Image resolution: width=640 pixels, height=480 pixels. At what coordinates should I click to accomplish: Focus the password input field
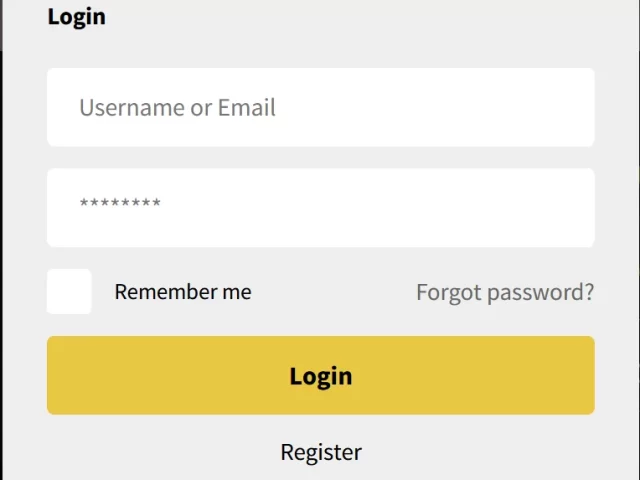point(320,207)
